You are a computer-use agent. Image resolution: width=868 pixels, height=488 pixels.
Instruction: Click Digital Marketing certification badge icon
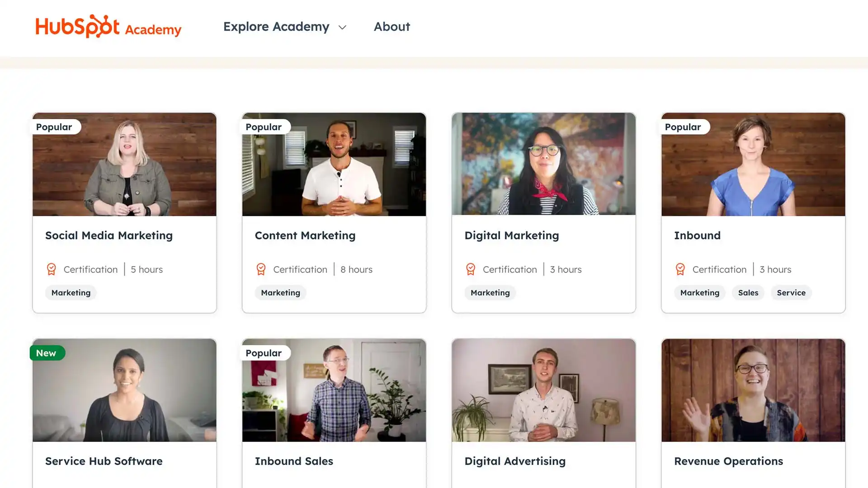(x=471, y=269)
